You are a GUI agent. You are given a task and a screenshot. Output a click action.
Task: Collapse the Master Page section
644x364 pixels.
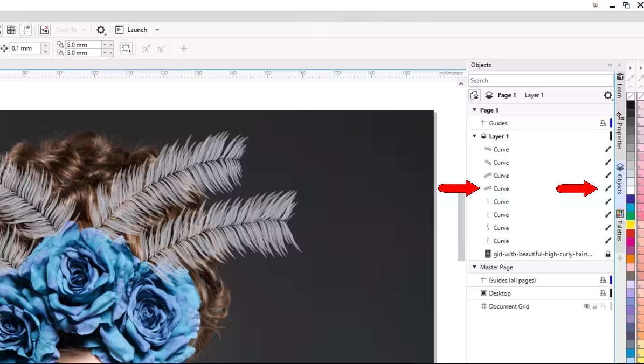click(475, 267)
